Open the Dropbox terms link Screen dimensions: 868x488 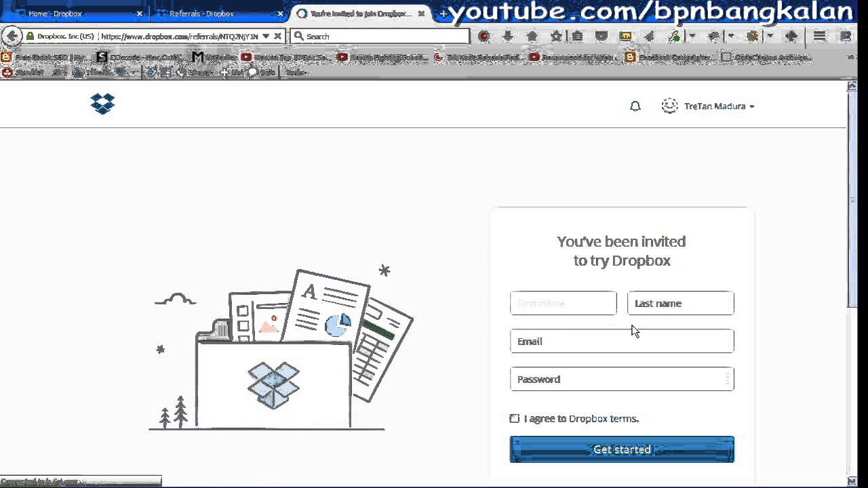[604, 419]
